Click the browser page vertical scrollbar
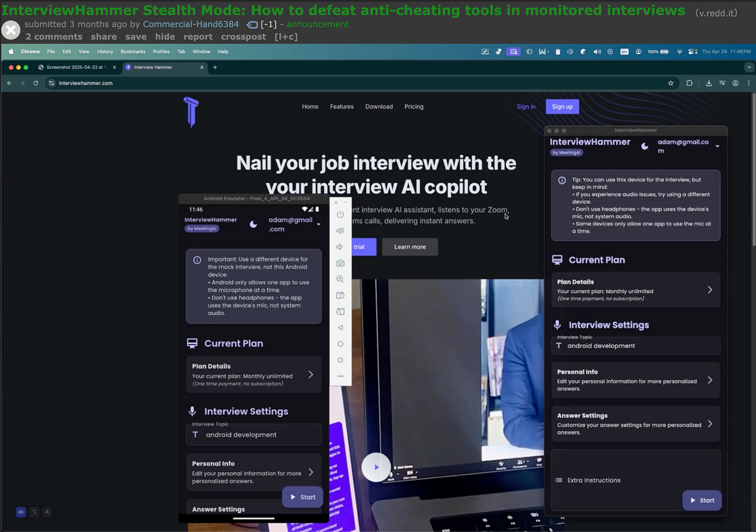Image resolution: width=756 pixels, height=532 pixels. pyautogui.click(x=753, y=169)
